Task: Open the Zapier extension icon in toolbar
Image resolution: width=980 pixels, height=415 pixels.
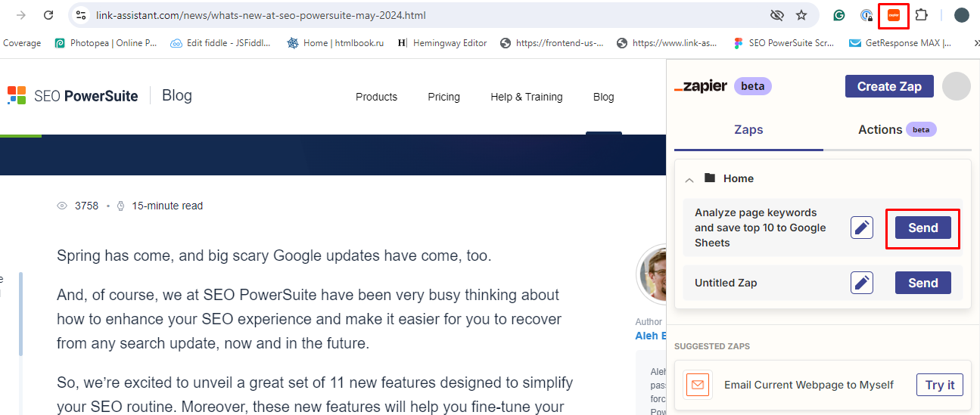Action: click(894, 15)
